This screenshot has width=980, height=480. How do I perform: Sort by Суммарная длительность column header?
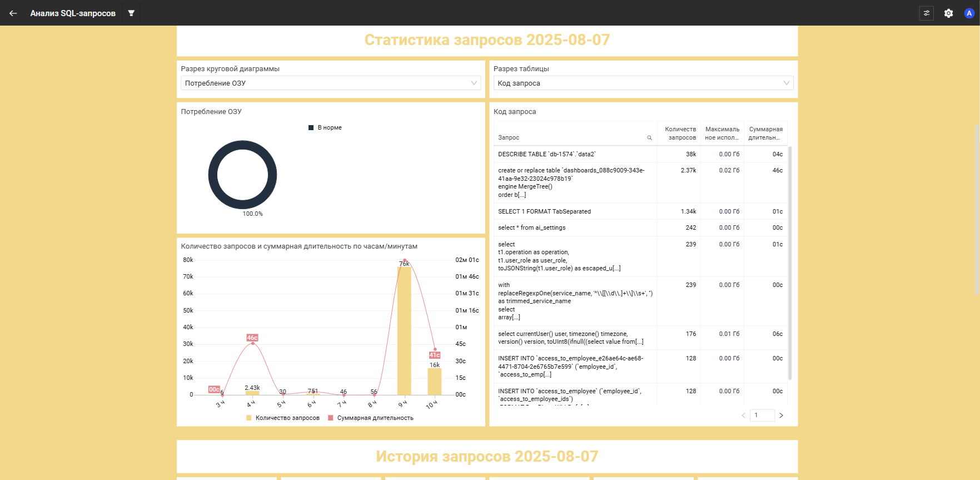click(x=765, y=133)
